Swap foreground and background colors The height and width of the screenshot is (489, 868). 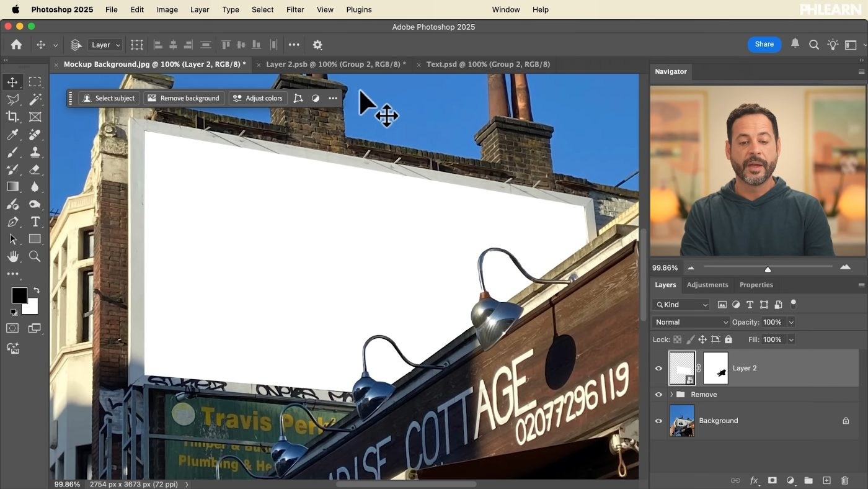[37, 290]
